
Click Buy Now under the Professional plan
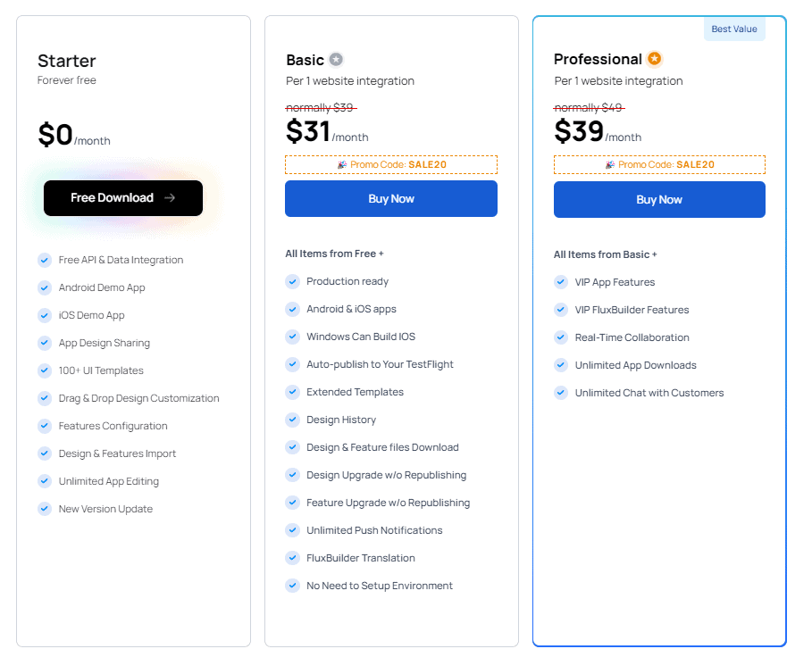click(x=659, y=198)
